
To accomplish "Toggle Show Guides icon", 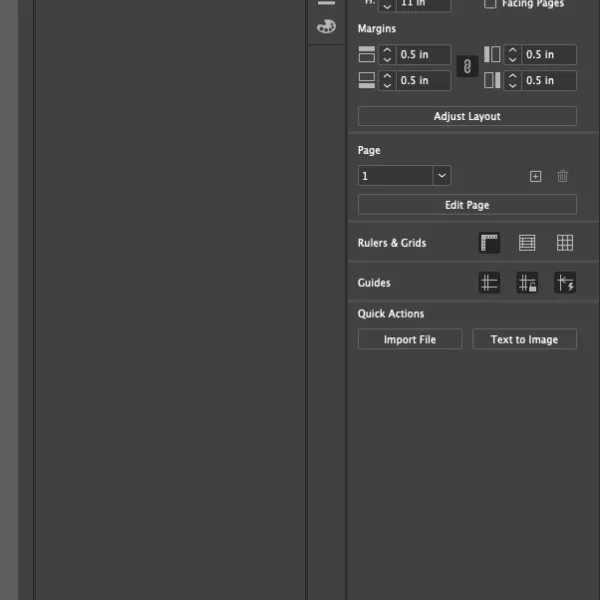I will pyautogui.click(x=489, y=283).
